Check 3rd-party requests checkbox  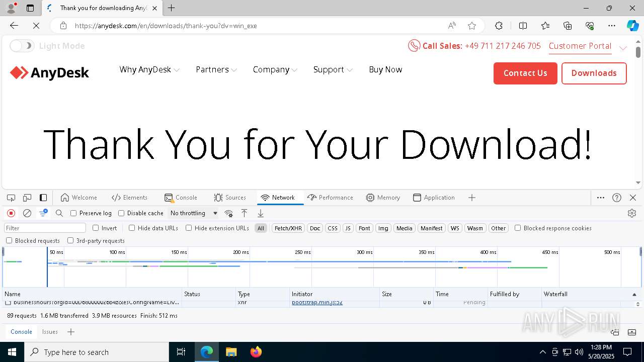coord(70,240)
